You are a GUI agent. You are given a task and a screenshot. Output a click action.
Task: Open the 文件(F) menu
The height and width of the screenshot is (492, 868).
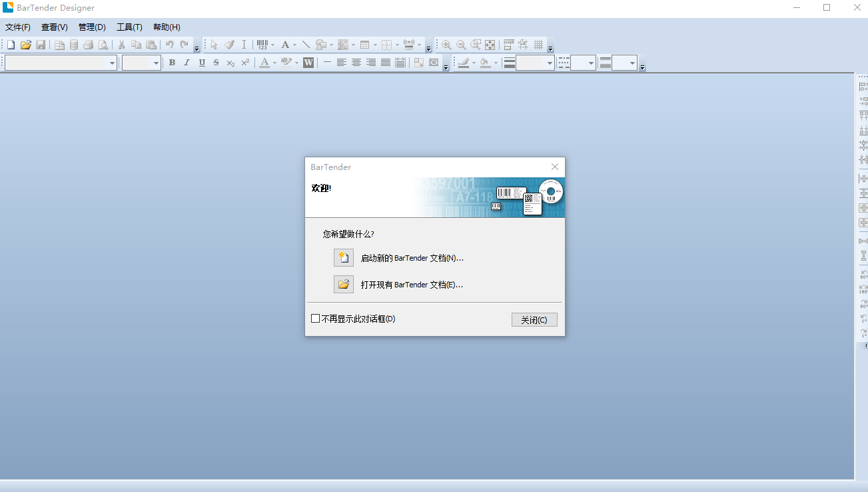pyautogui.click(x=18, y=27)
